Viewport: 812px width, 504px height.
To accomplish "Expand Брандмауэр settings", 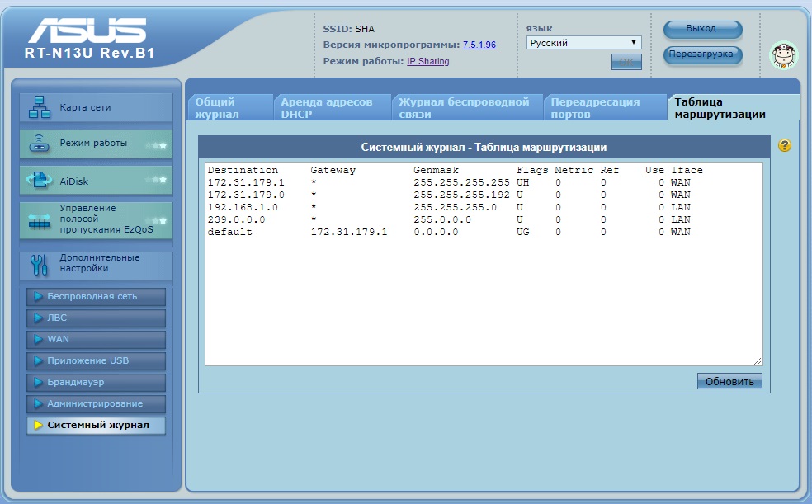I will click(97, 383).
